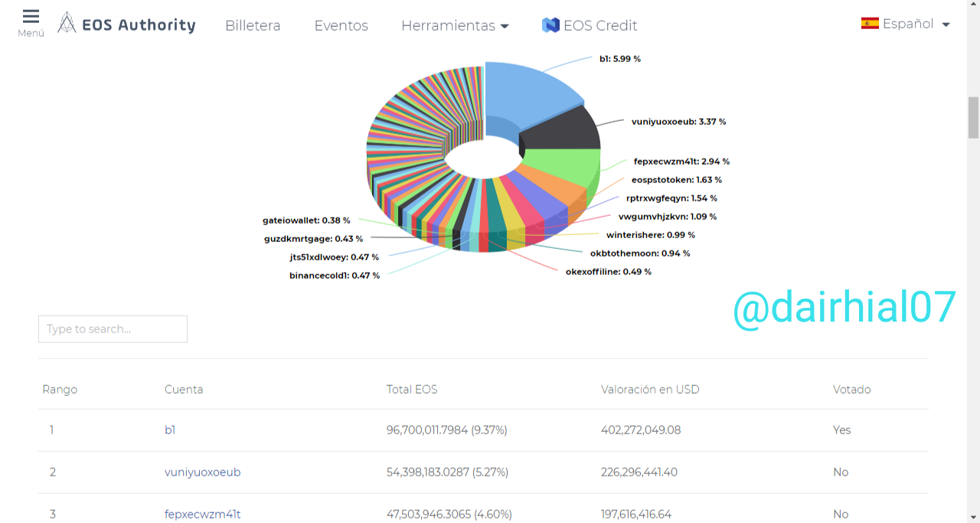This screenshot has height=523, width=980.
Task: Click the scrollbar down arrow
Action: [973, 516]
